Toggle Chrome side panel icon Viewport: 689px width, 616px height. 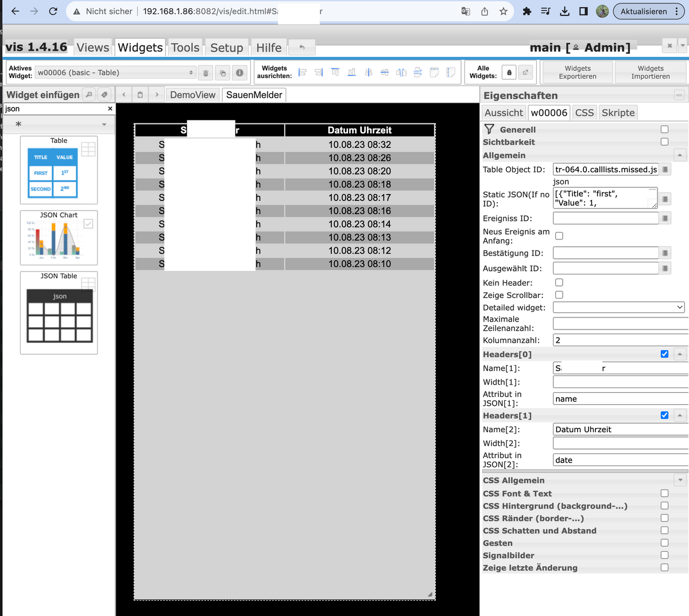(583, 11)
